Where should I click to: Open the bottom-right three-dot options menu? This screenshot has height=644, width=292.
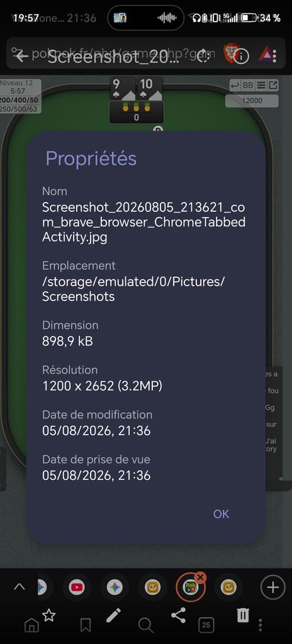261,625
